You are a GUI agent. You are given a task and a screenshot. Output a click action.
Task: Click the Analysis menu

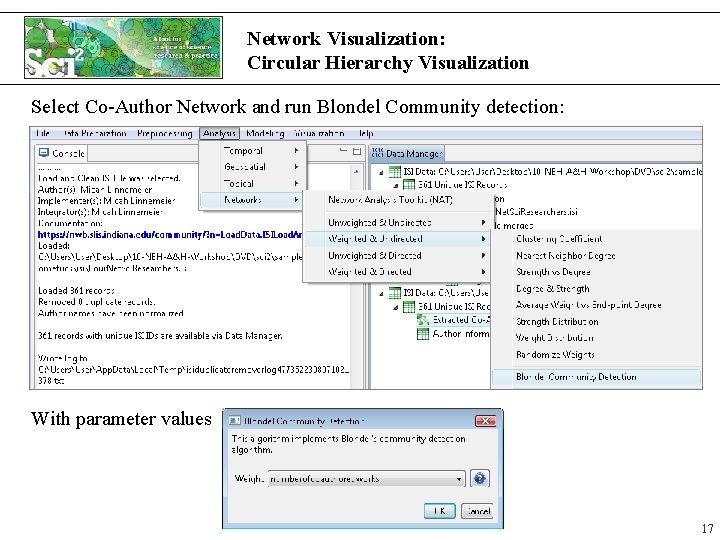point(219,134)
